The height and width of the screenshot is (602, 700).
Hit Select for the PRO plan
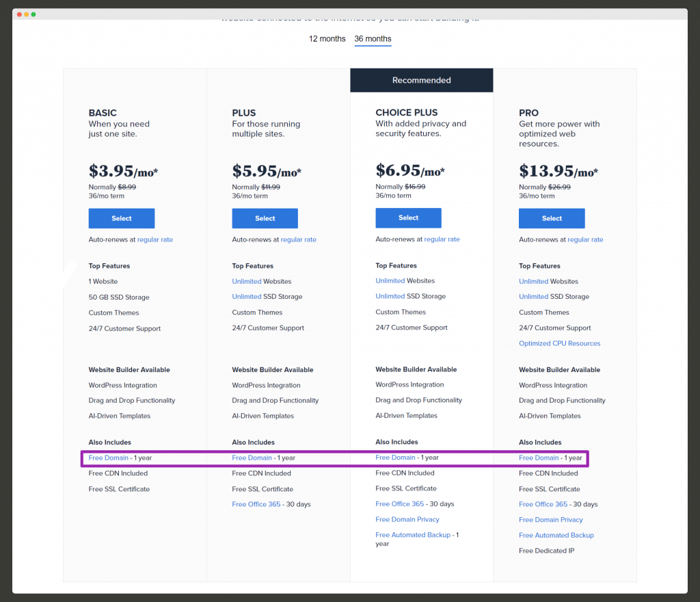coord(552,219)
